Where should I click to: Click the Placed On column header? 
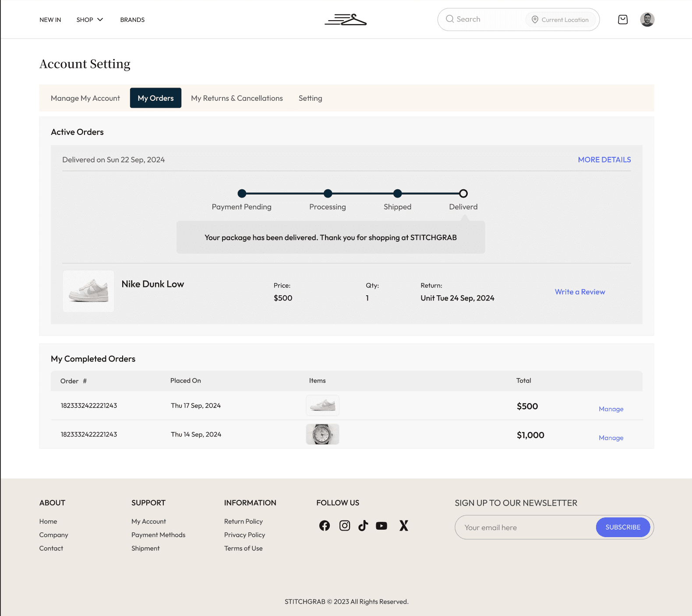pyautogui.click(x=186, y=381)
